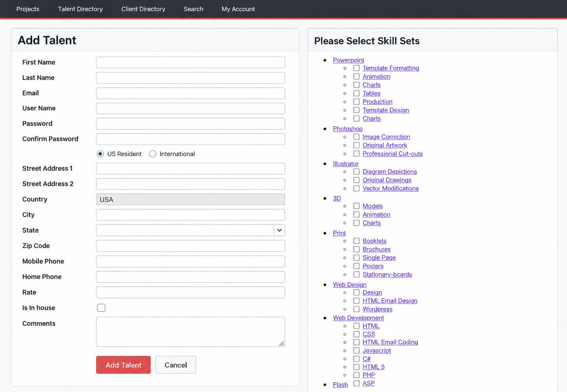
Task: Tick the Javascript checkbox
Action: [356, 350]
